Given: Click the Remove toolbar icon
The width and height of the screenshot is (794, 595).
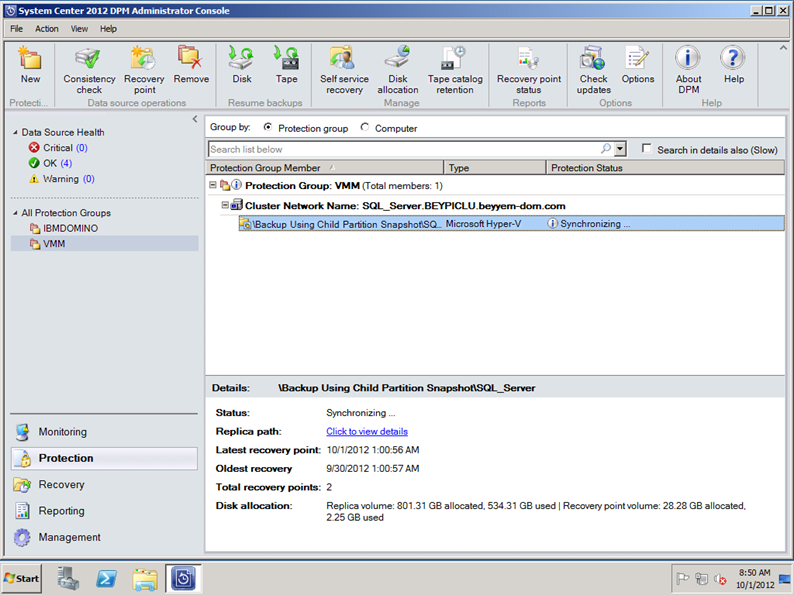Looking at the screenshot, I should tap(191, 64).
